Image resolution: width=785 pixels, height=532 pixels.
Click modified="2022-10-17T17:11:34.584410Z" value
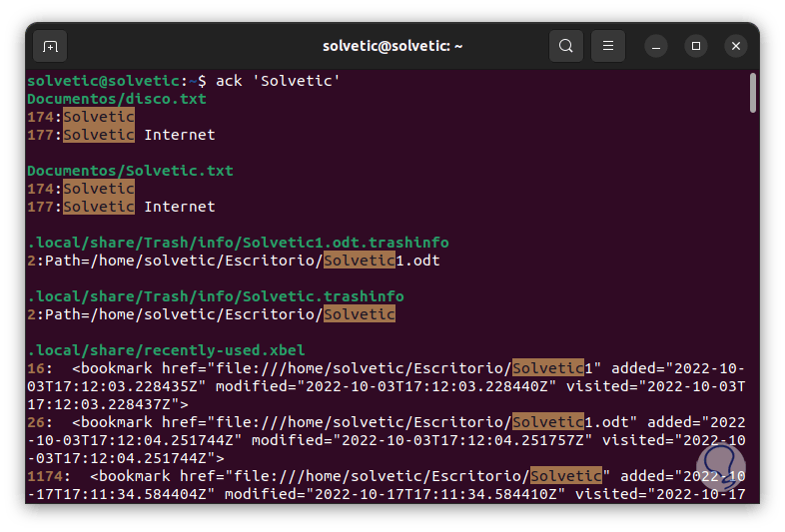coord(395,494)
